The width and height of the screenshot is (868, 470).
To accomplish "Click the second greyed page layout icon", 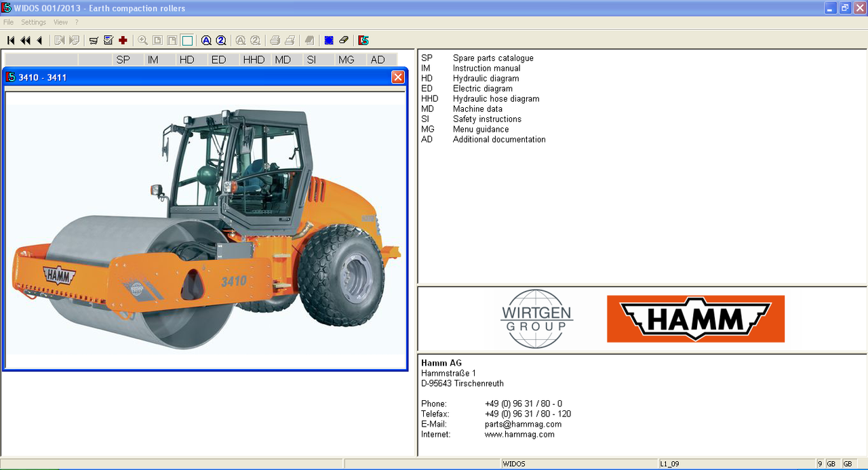I will [x=172, y=41].
